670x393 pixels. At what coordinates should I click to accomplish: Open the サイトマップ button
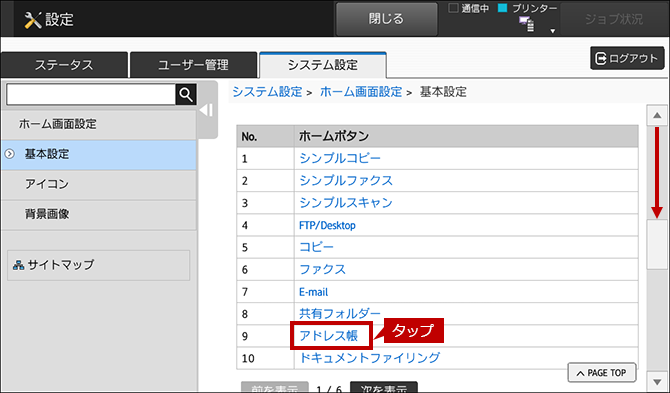point(99,265)
